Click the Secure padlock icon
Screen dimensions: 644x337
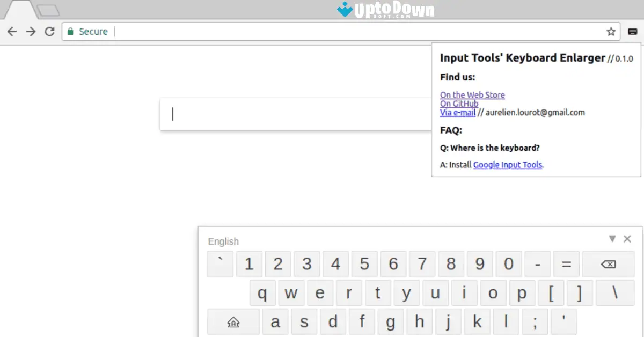click(70, 32)
